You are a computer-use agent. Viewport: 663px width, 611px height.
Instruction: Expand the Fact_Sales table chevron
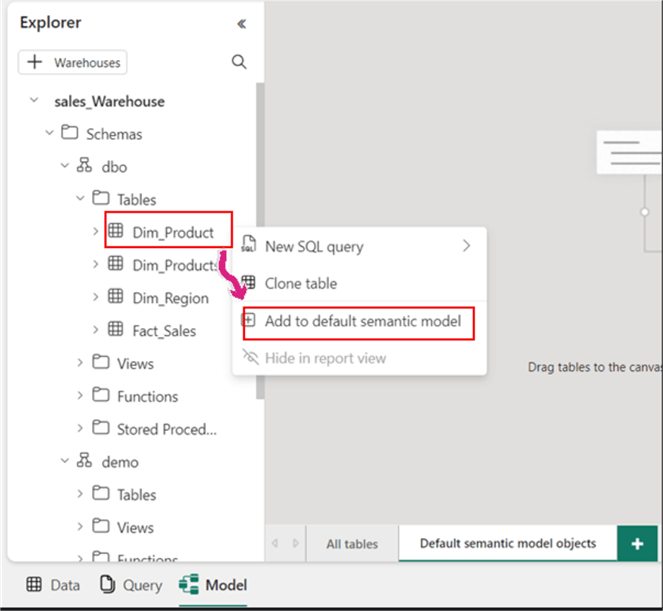point(96,330)
